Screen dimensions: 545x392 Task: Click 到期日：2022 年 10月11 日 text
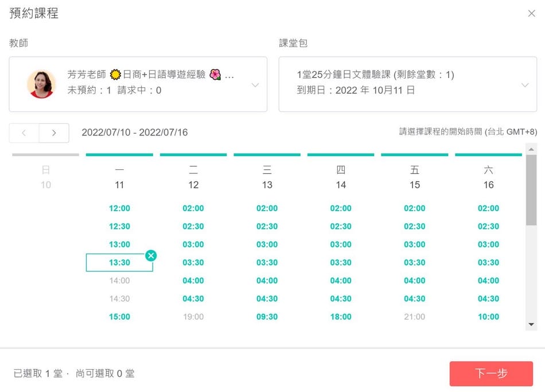tap(356, 91)
